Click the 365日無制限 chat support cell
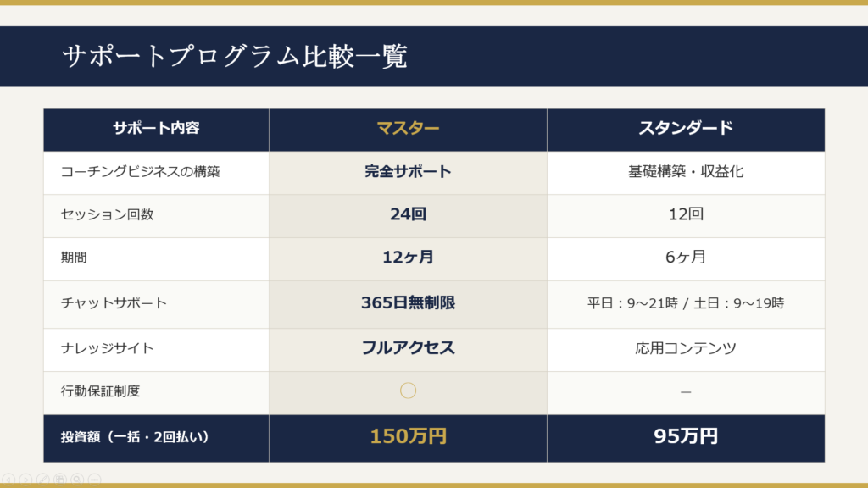Screen dimensions: 868x488 (408, 302)
